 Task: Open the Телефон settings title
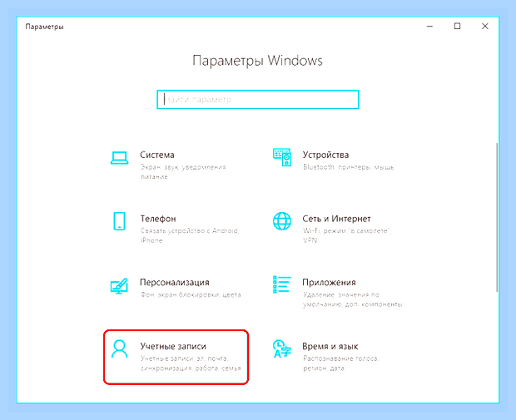(x=158, y=219)
